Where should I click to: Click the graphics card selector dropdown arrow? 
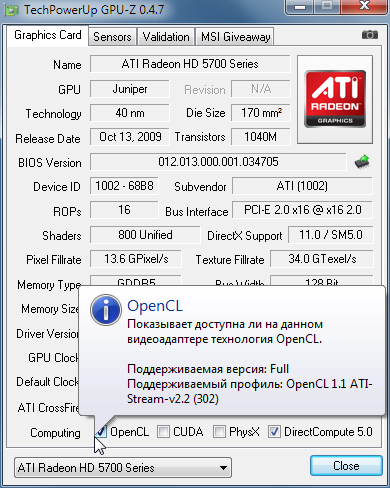(x=224, y=468)
